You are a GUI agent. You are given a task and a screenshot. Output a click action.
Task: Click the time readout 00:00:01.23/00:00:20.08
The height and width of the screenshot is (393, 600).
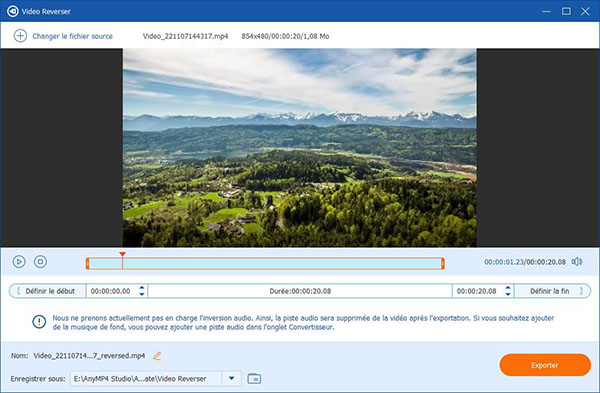click(525, 262)
